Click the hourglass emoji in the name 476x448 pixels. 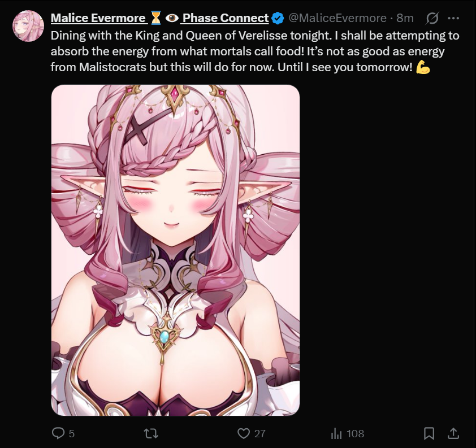click(155, 18)
